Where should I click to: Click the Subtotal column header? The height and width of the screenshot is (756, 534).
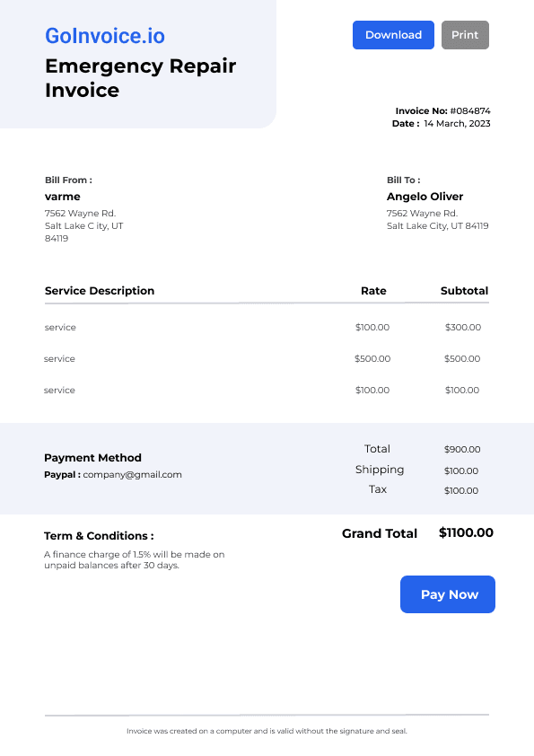click(x=464, y=291)
